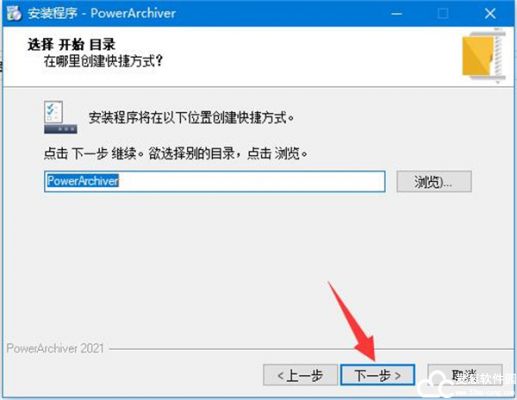Click the highlighted PowerArchiver text in the field

point(83,181)
